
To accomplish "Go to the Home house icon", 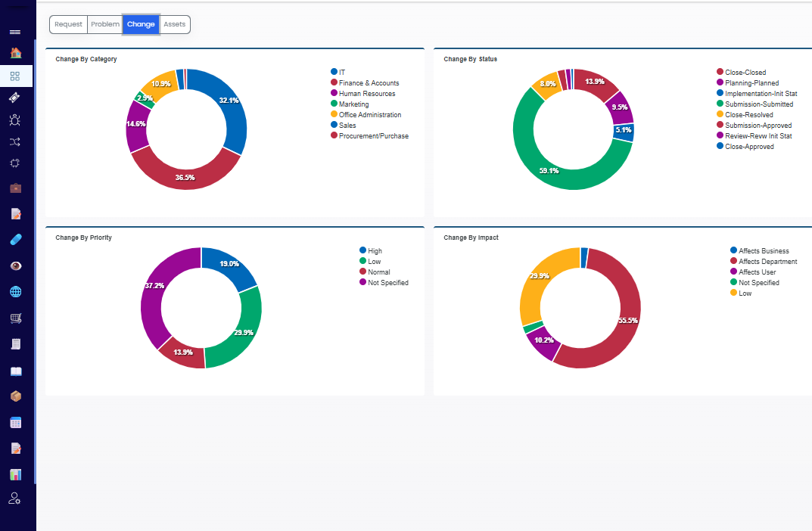I will pos(16,53).
